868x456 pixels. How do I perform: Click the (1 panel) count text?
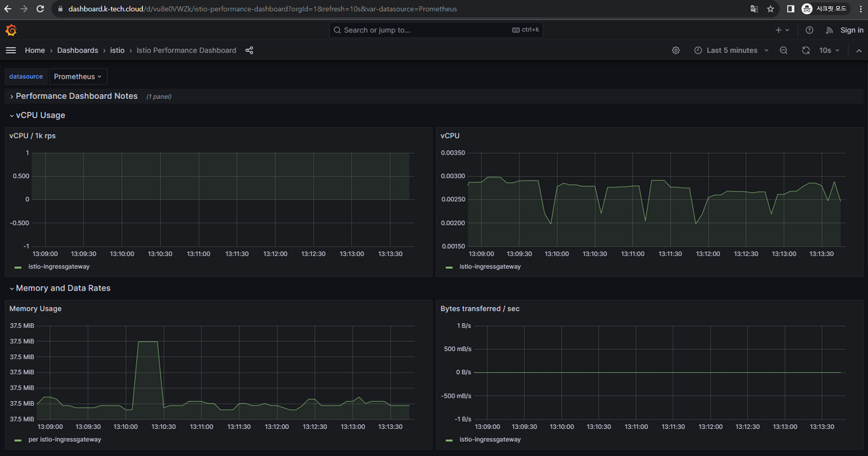click(x=159, y=97)
